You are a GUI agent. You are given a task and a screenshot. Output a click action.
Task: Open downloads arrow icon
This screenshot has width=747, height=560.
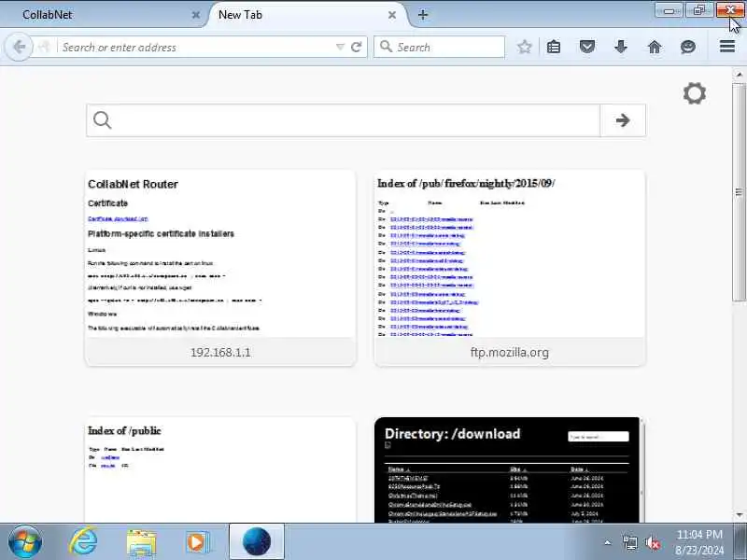click(621, 47)
